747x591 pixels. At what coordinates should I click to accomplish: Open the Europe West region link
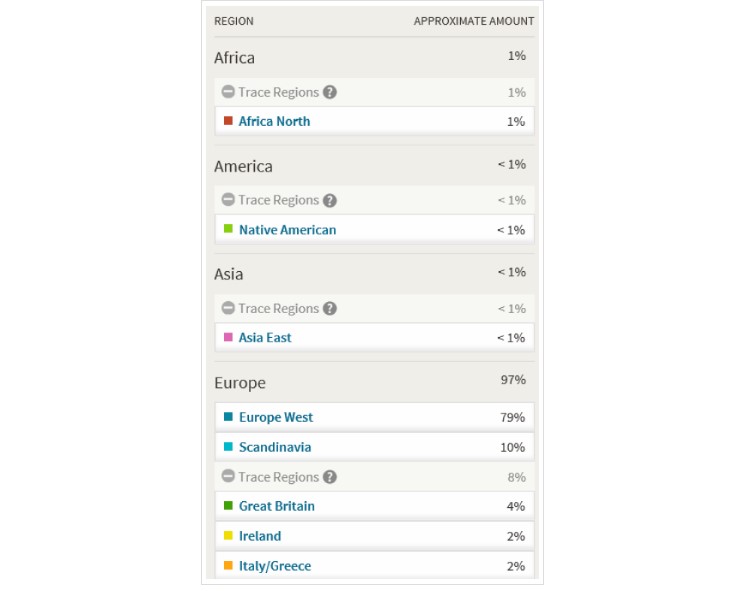point(276,418)
